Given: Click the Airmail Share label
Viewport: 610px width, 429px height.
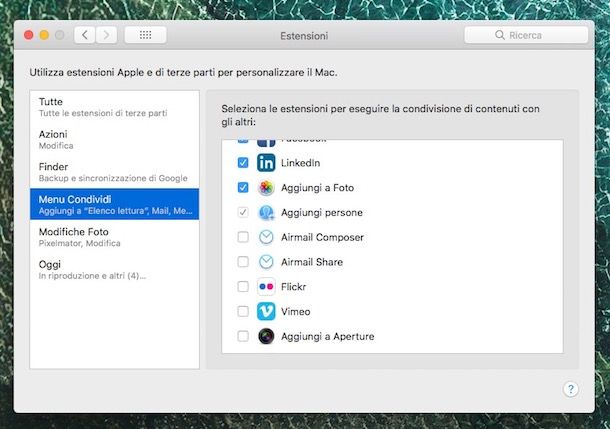Looking at the screenshot, I should pos(312,262).
